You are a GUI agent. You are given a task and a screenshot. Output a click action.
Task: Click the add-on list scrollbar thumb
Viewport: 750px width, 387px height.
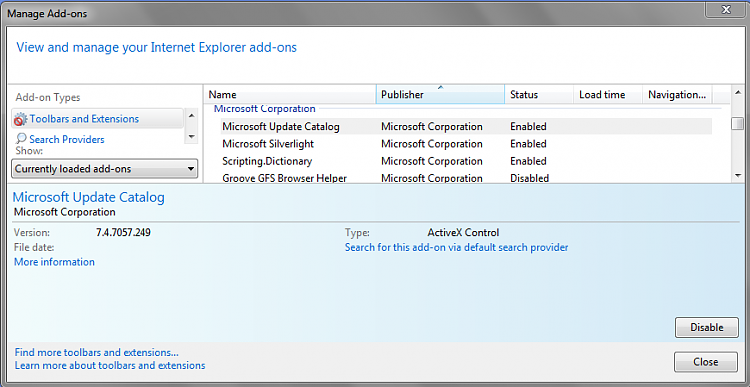738,123
